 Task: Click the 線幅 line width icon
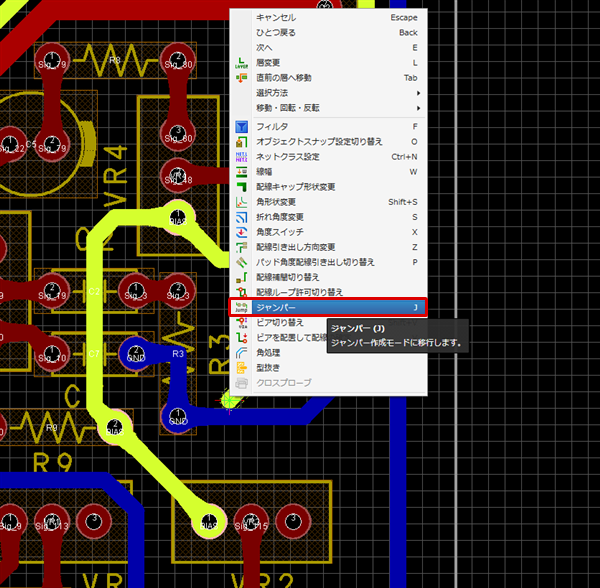tap(241, 172)
